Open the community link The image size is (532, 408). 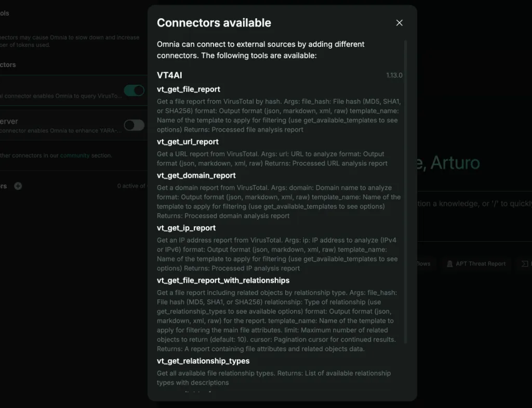[x=75, y=155]
